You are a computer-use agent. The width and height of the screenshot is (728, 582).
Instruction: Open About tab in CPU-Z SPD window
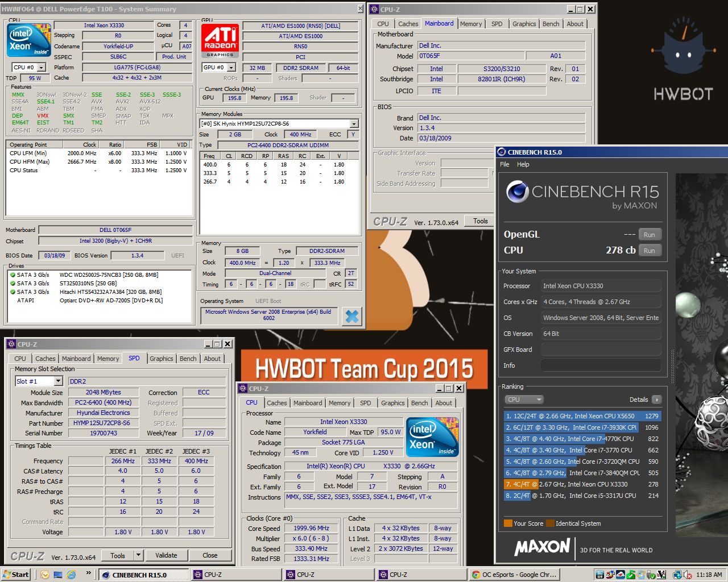[212, 359]
